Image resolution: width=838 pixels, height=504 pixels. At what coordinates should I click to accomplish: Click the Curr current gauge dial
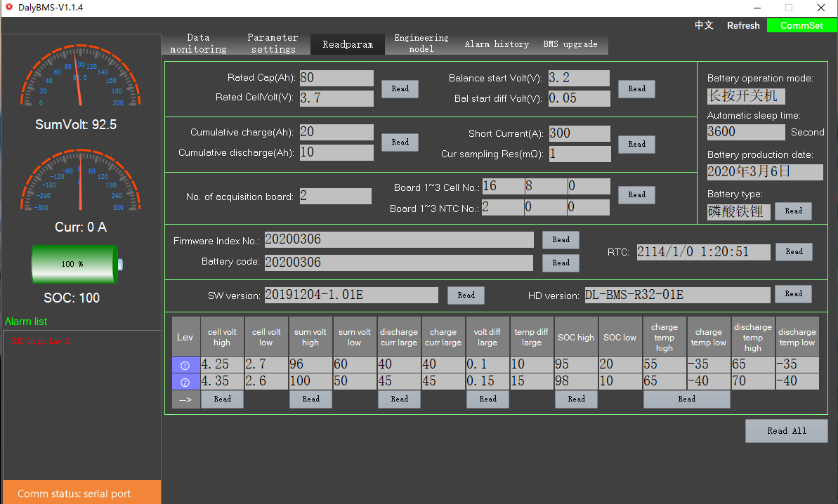click(80, 180)
